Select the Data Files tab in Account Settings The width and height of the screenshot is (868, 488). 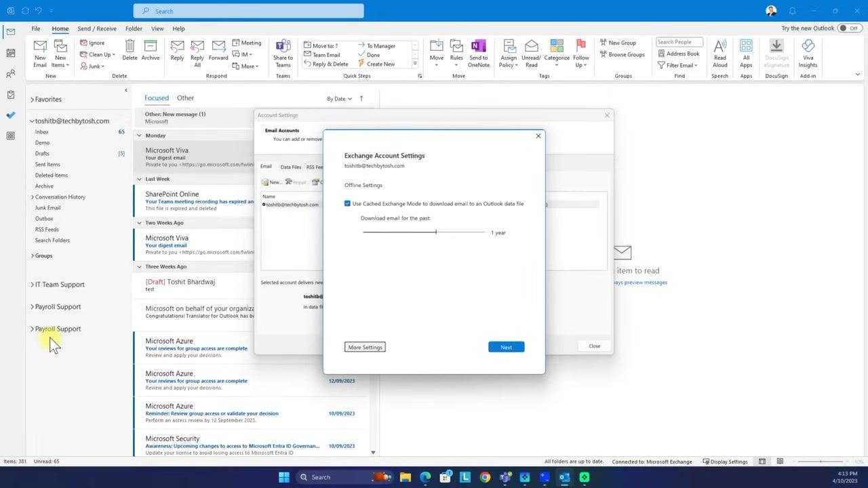coord(291,167)
